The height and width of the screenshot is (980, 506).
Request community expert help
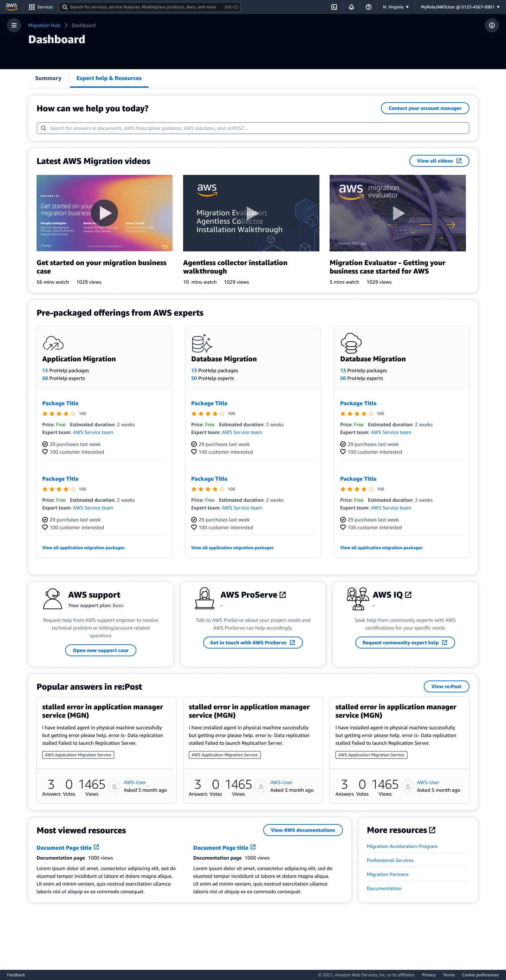[x=405, y=643]
